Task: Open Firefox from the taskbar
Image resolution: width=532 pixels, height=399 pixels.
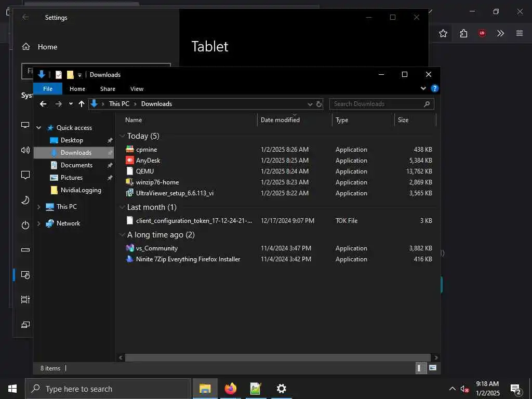Action: [230, 389]
